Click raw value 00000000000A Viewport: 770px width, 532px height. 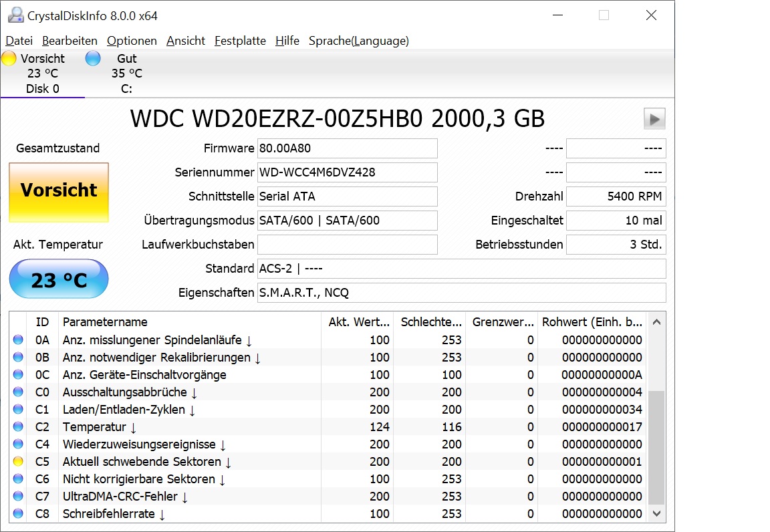(602, 375)
